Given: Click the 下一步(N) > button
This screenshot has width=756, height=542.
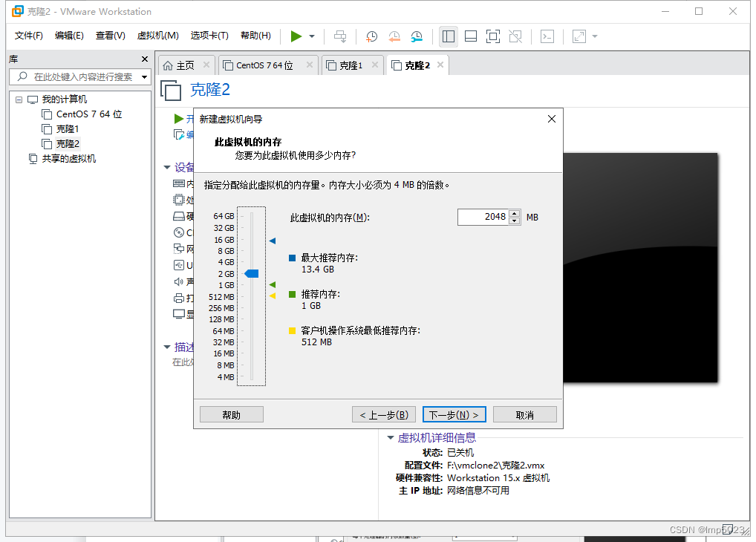Looking at the screenshot, I should point(454,415).
